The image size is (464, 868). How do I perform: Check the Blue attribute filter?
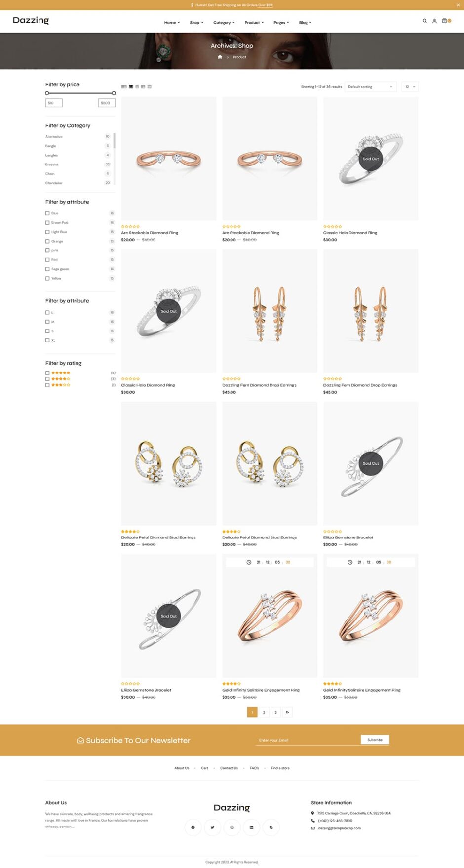pyautogui.click(x=47, y=213)
